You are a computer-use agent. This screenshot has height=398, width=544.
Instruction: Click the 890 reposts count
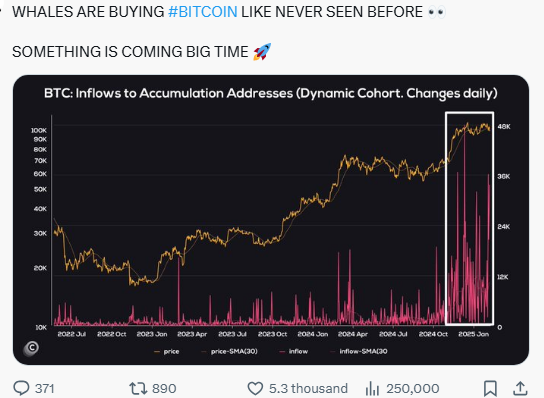164,388
